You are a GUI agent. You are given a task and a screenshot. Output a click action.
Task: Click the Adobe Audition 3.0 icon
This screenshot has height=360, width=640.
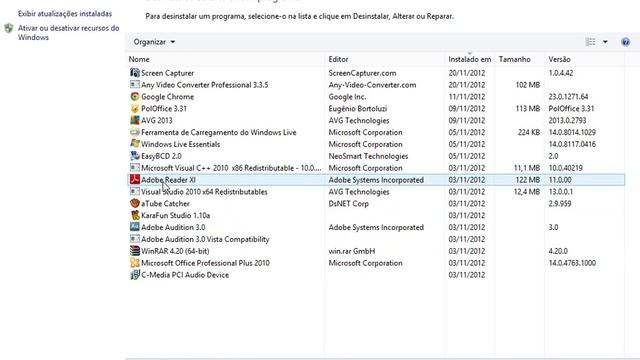(135, 227)
